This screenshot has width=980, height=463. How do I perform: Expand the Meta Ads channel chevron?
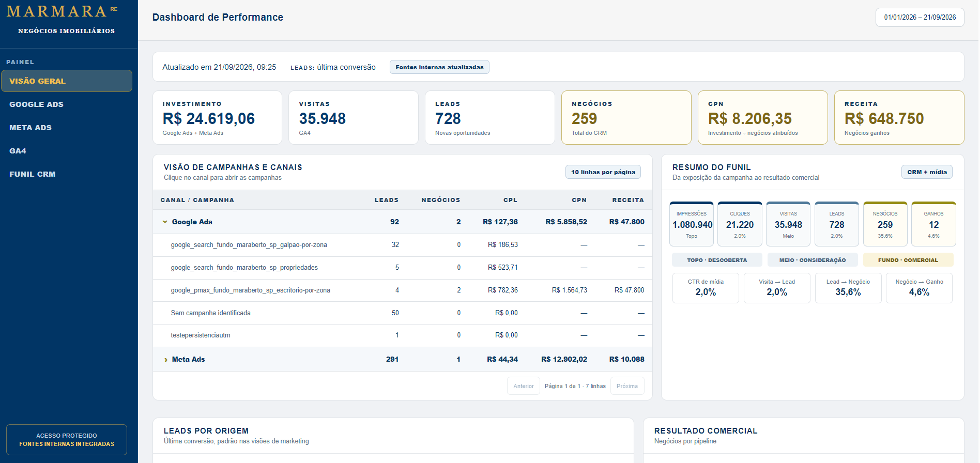tap(165, 360)
